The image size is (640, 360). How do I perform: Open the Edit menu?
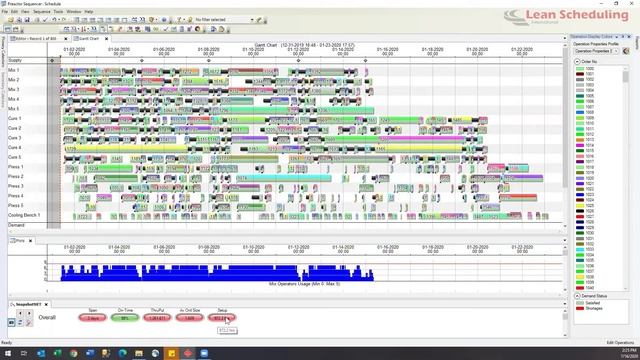[14, 12]
